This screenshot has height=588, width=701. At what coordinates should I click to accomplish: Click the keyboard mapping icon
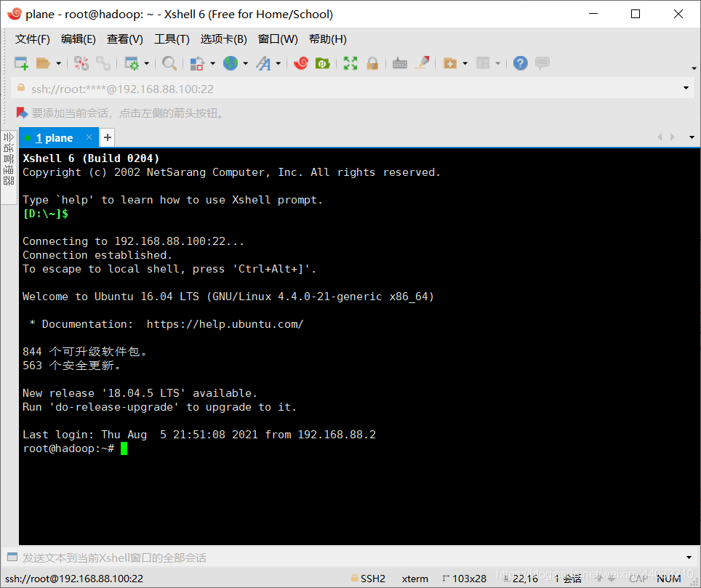coord(400,63)
